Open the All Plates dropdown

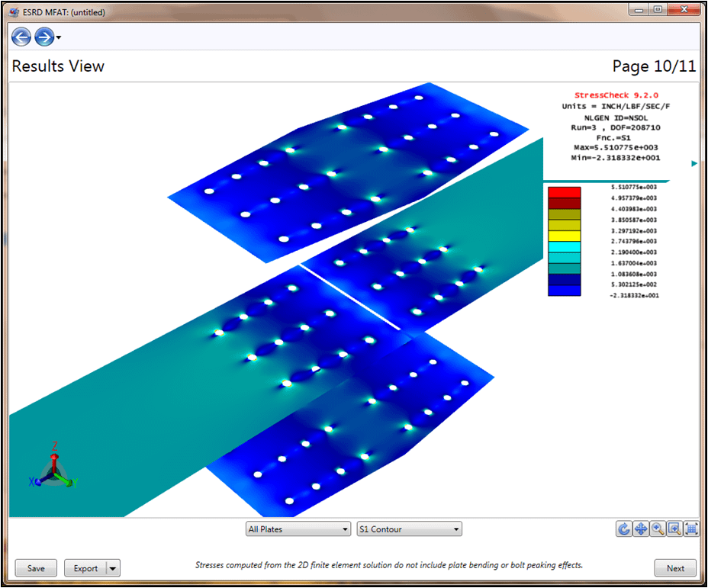coord(298,529)
